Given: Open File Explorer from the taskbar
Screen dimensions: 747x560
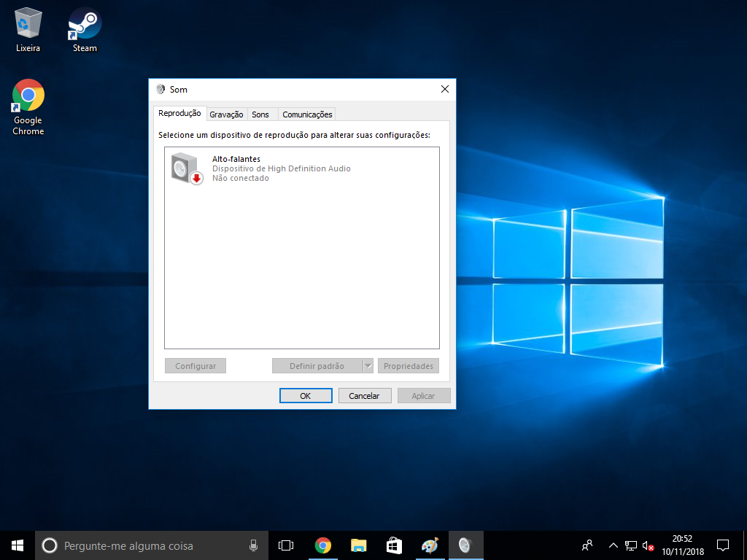Looking at the screenshot, I should (358, 545).
